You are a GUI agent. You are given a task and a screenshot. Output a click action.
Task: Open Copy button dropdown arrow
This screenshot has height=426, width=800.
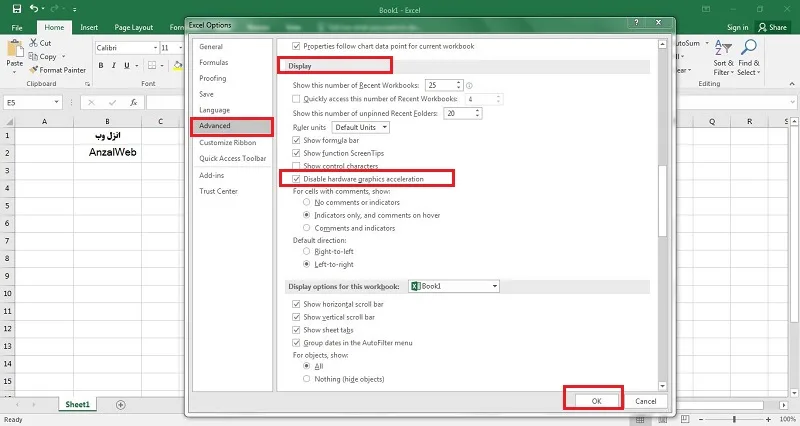pos(64,57)
